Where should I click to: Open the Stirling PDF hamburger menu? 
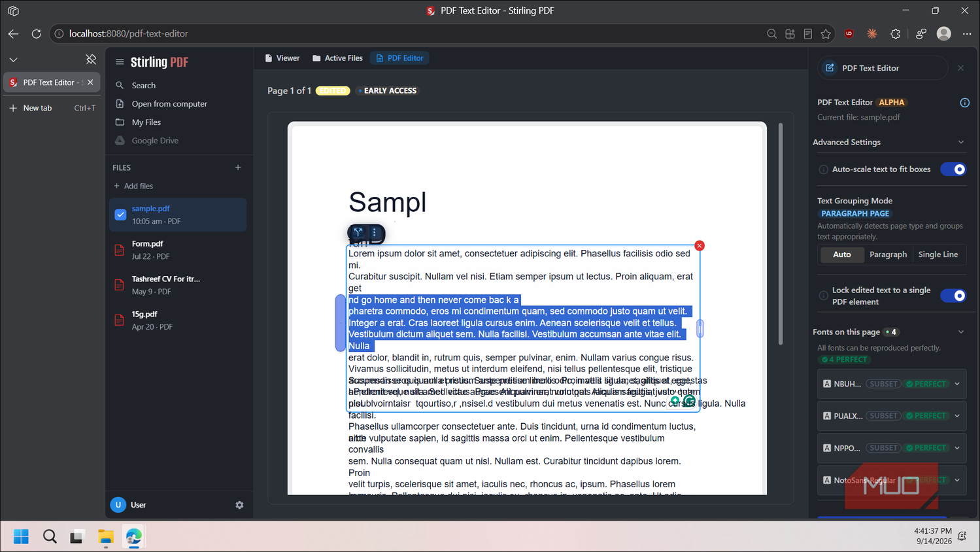[x=120, y=62]
